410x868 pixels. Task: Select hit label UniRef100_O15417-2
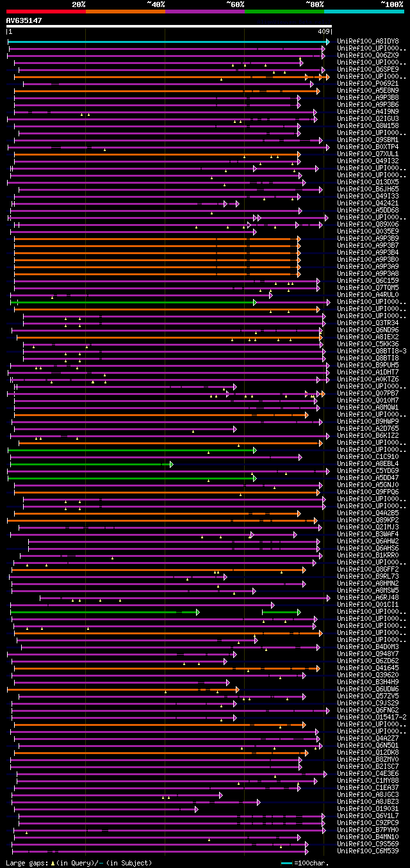(373, 718)
